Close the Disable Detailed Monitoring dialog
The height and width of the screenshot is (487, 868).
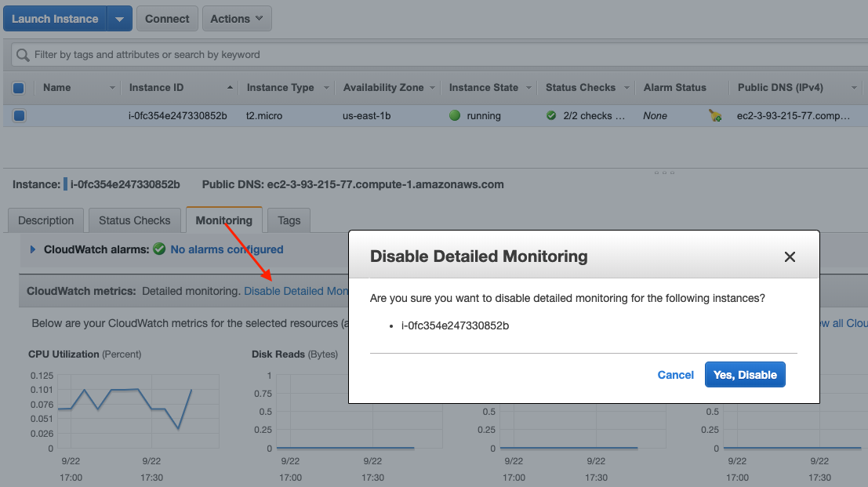(790, 256)
